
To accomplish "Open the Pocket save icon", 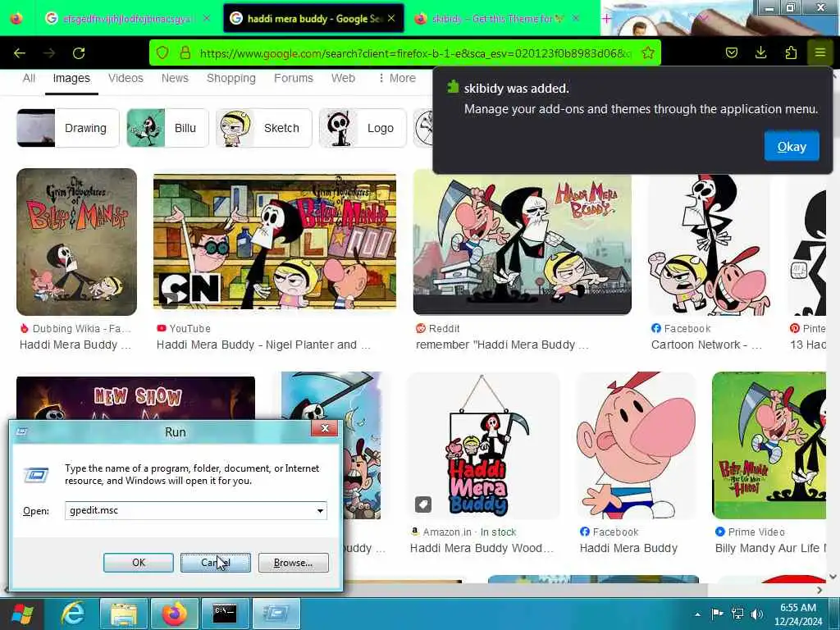I will point(732,52).
